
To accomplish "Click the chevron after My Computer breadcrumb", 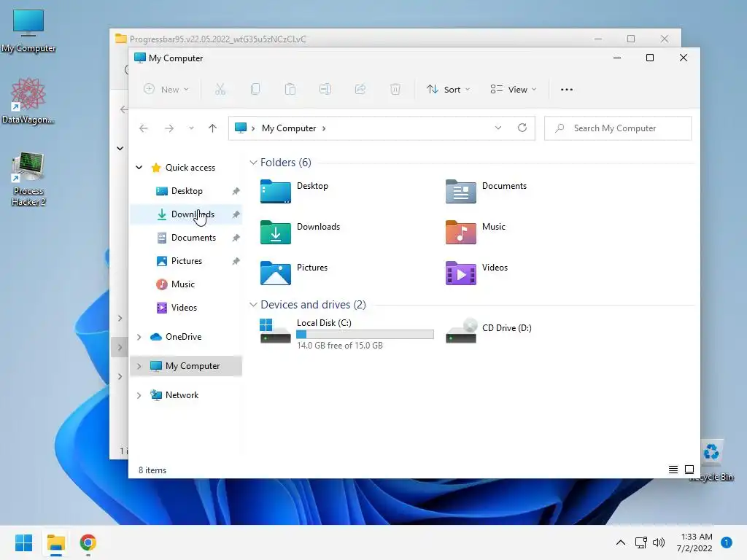I will coord(324,128).
